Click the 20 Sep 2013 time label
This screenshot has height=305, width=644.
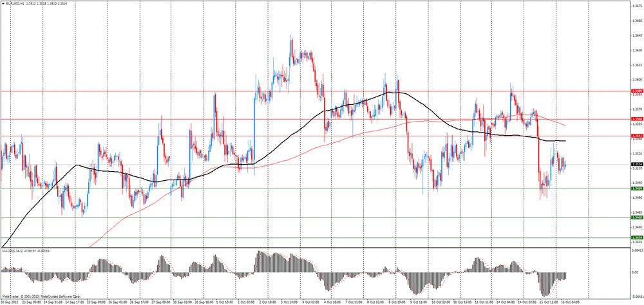tap(9, 302)
